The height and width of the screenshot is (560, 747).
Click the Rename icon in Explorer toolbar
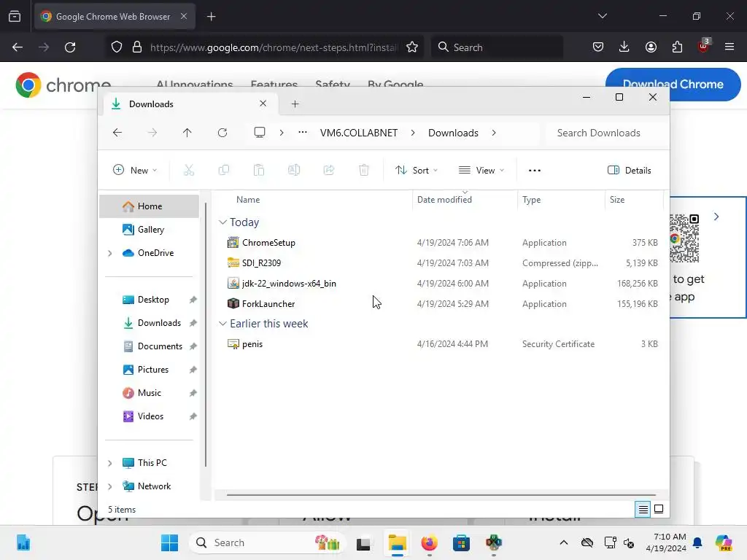(x=294, y=170)
